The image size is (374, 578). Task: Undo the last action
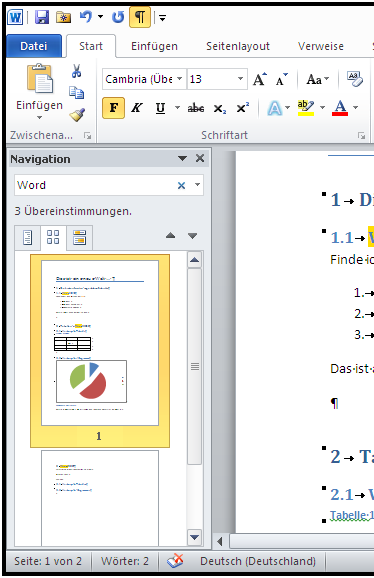coord(86,17)
